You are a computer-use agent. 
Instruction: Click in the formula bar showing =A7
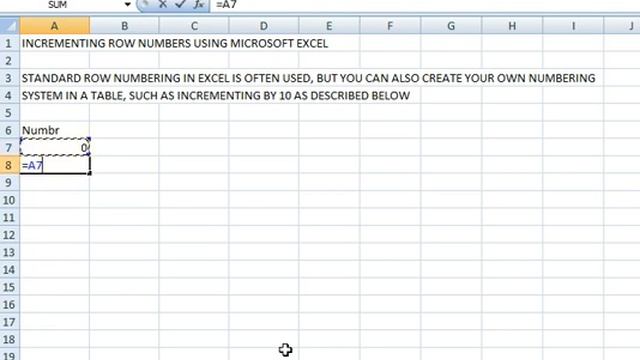424,4
